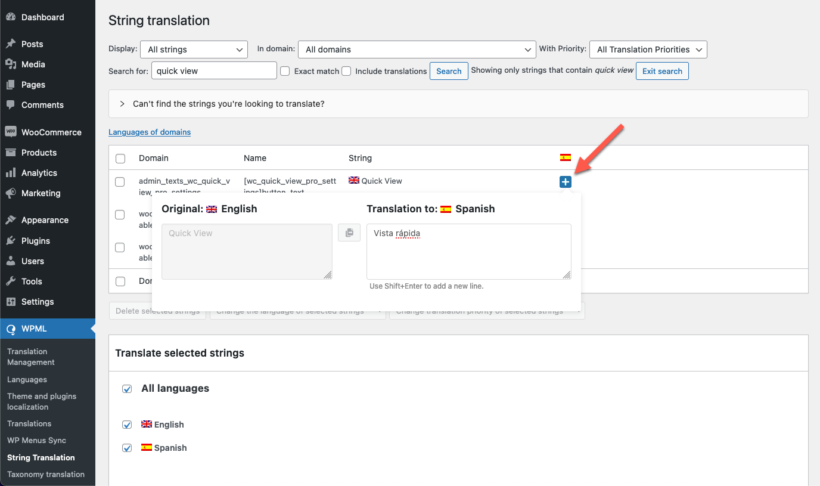Open the All Translation Priorities dropdown
Screen dimensions: 820x486
[648, 50]
